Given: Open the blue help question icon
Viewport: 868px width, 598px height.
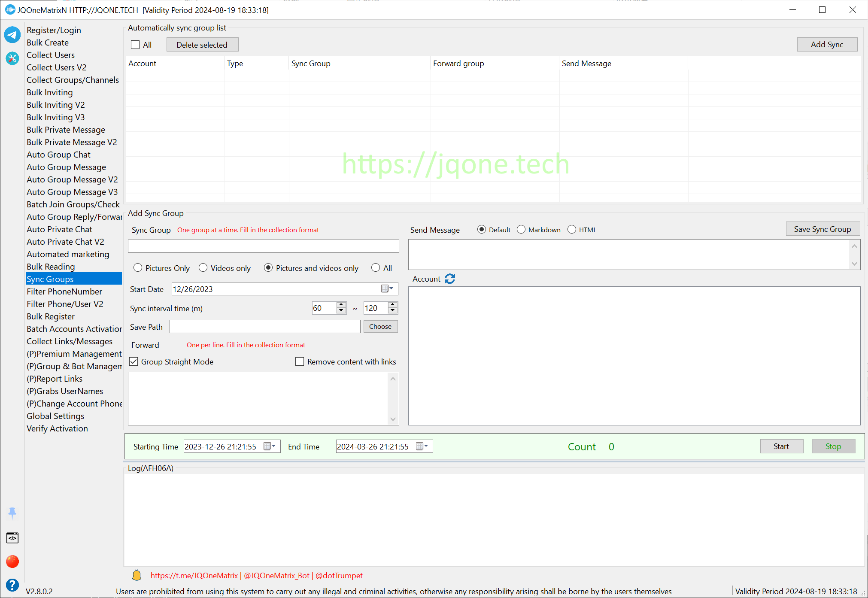Looking at the screenshot, I should 12,585.
